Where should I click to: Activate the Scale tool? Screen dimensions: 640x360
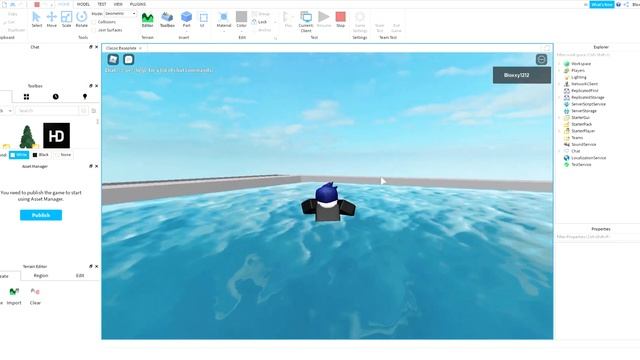tap(67, 20)
